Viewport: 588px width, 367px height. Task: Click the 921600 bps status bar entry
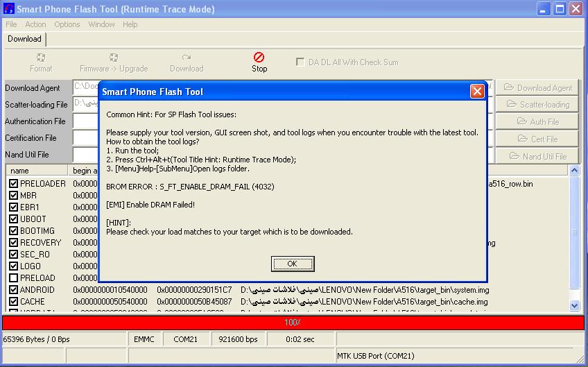(238, 339)
